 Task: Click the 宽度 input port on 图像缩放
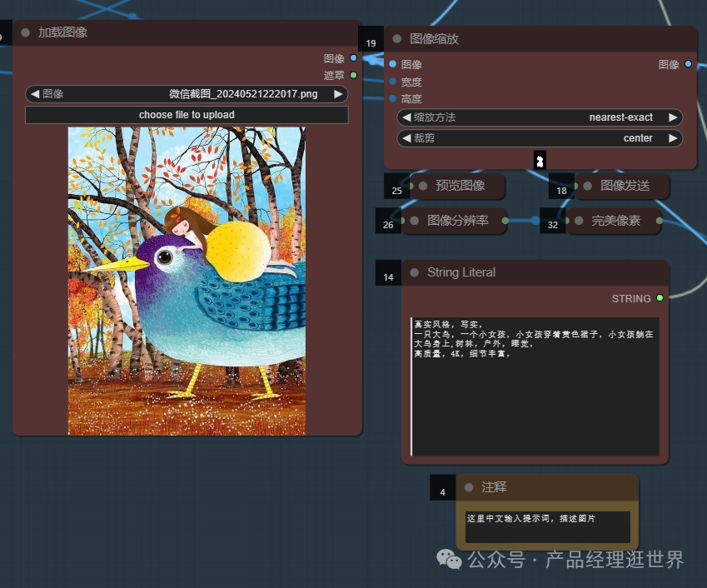coord(392,82)
